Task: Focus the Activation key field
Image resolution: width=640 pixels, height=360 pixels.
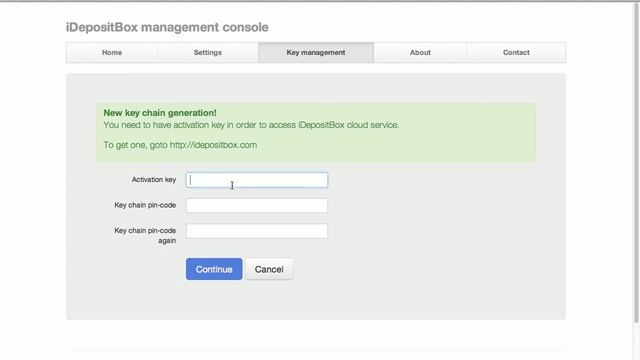Action: [x=257, y=180]
